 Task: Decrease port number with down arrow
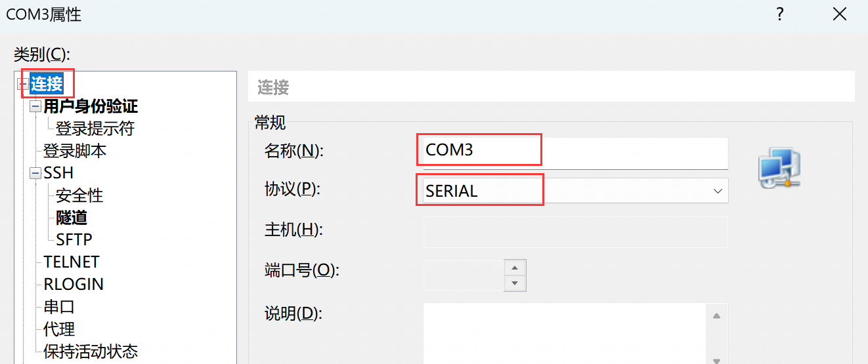515,283
